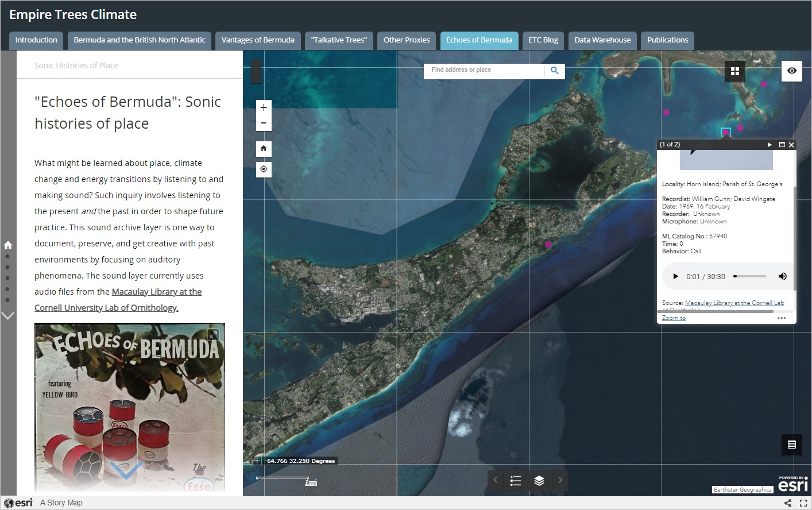Open the layers list widget
Image resolution: width=812 pixels, height=510 pixels.
click(539, 481)
